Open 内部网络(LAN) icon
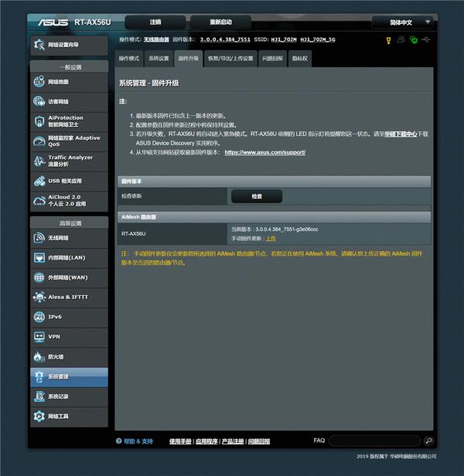The height and width of the screenshot is (476, 464). (39, 258)
